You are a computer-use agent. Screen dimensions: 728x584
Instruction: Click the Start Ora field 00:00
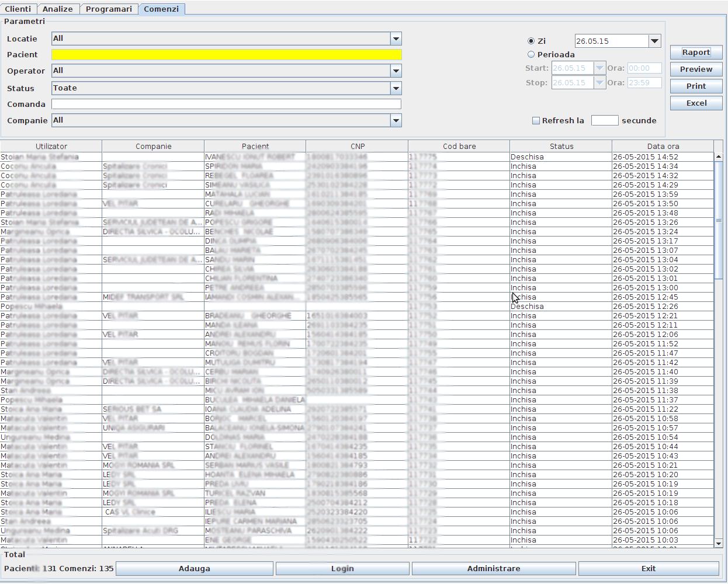(x=644, y=68)
